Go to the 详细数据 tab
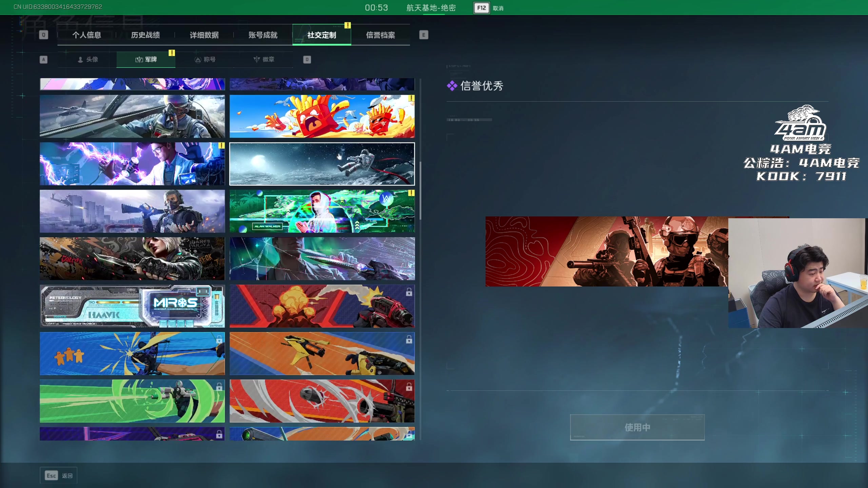Viewport: 868px width, 488px height. (x=204, y=35)
